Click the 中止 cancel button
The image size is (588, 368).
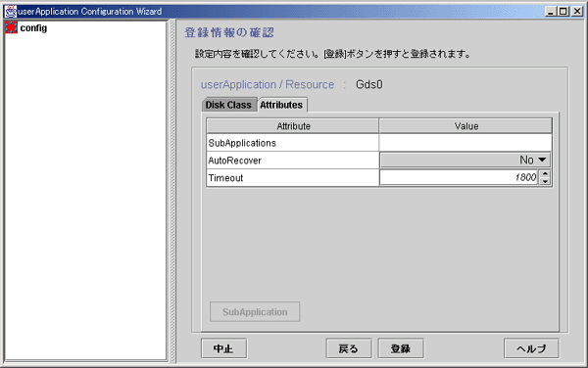[223, 348]
